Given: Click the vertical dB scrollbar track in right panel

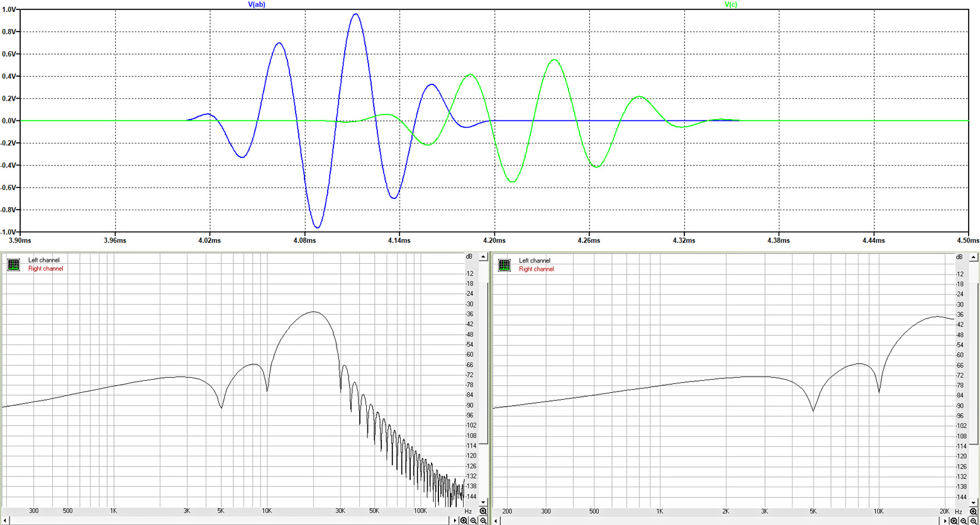Looking at the screenshot, I should pyautogui.click(x=973, y=380).
